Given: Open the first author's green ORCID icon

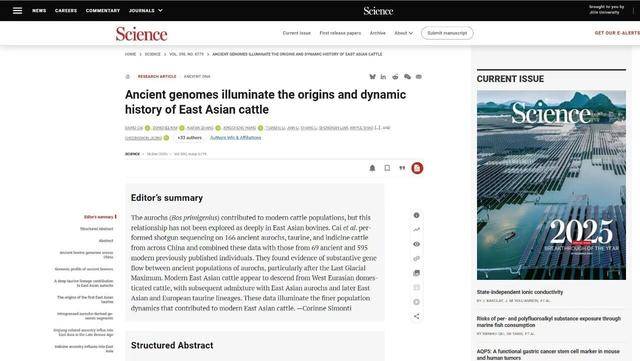Looking at the screenshot, I should tap(147, 128).
